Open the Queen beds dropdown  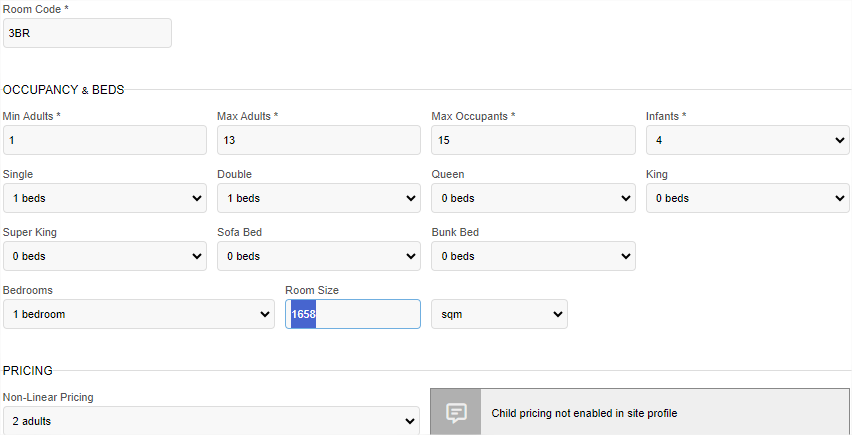tap(533, 198)
